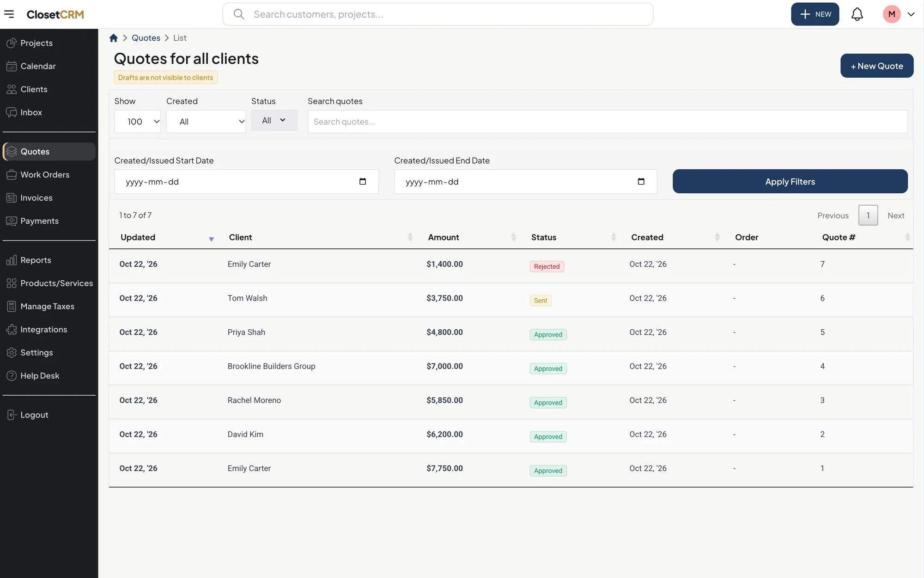The width and height of the screenshot is (924, 578).
Task: Open Products/Services page
Action: (49, 283)
